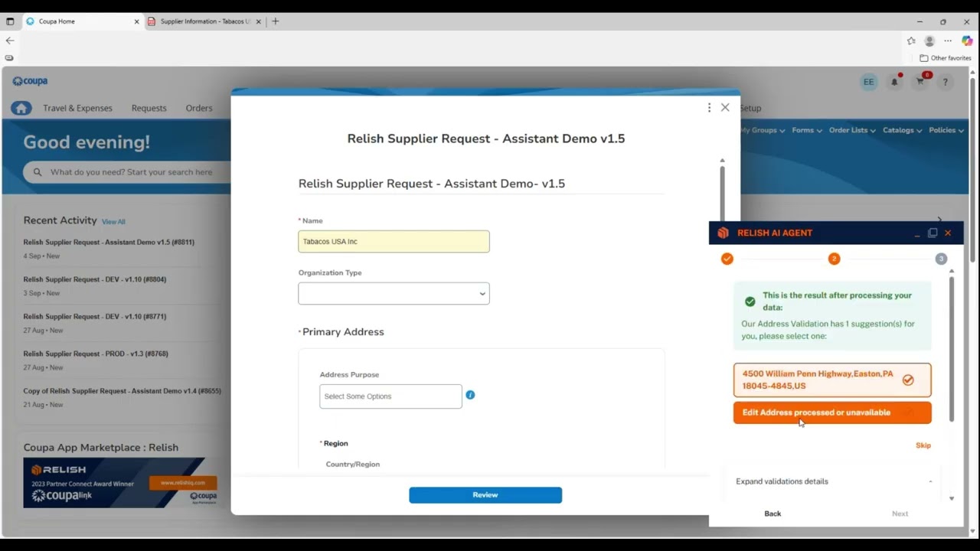
Task: Go back with the browser back arrow
Action: click(10, 41)
